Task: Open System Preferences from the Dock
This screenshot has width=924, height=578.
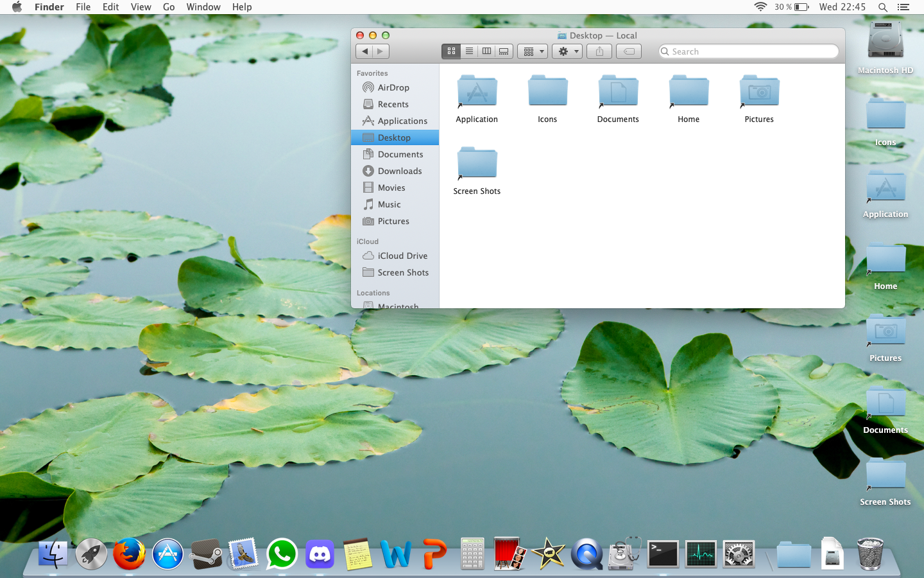Action: pos(739,554)
